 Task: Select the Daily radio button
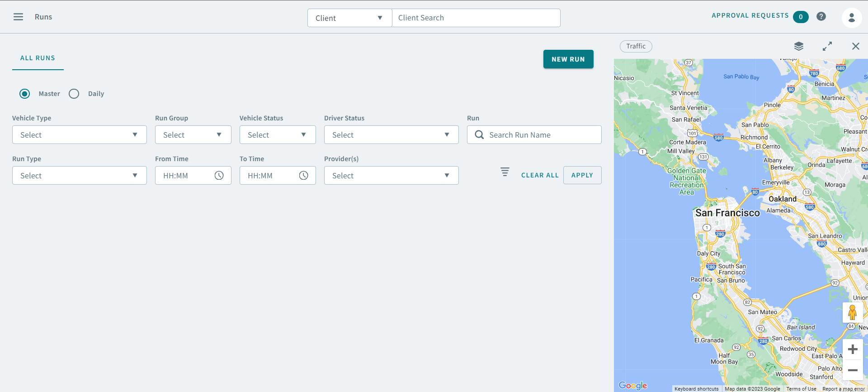click(x=74, y=94)
